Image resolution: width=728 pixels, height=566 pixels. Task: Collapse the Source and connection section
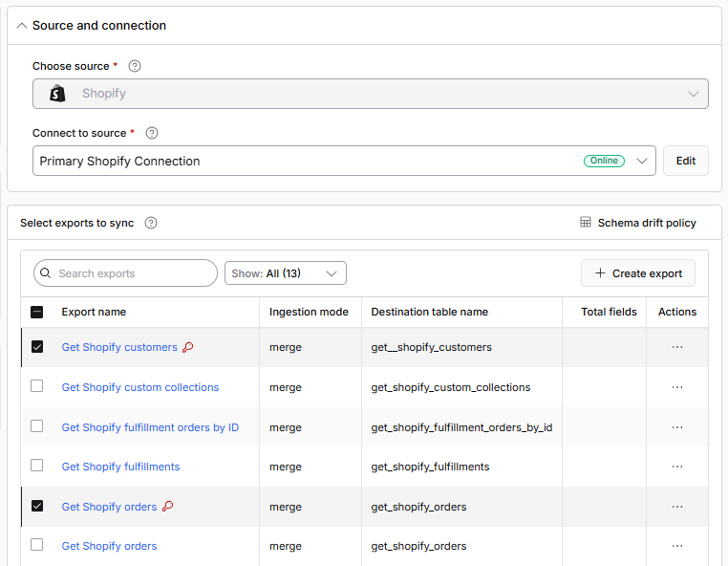pyautogui.click(x=22, y=26)
